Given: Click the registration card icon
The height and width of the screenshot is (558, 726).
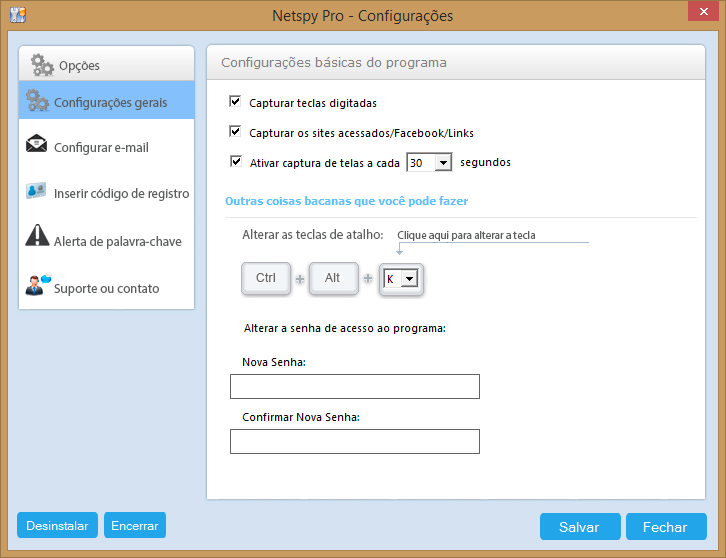Looking at the screenshot, I should pyautogui.click(x=36, y=190).
